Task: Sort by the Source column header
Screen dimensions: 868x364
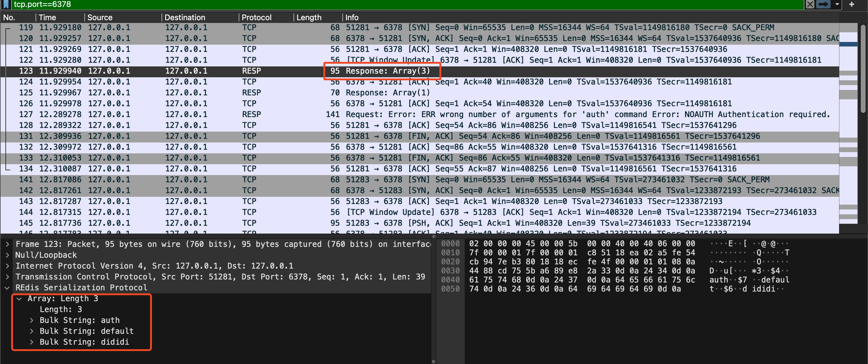Action: tap(100, 18)
